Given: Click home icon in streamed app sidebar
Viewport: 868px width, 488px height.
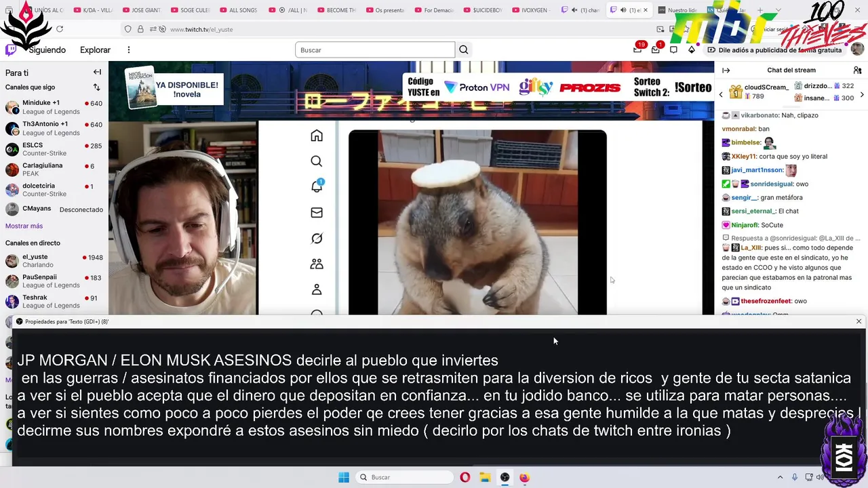Looking at the screenshot, I should tap(317, 136).
